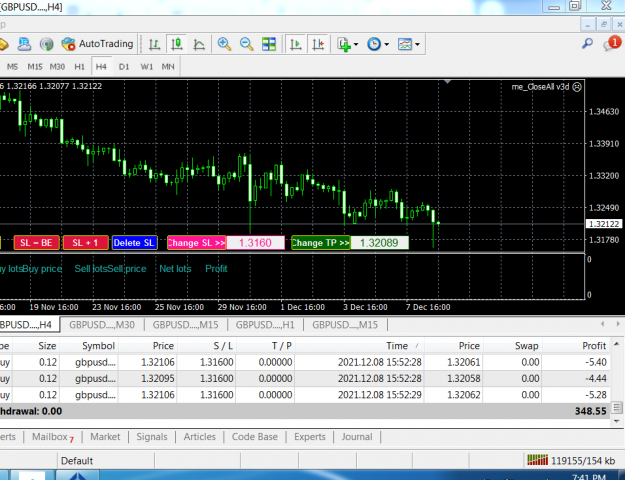Click the SL + 1 button
This screenshot has width=625, height=480.
(x=85, y=243)
